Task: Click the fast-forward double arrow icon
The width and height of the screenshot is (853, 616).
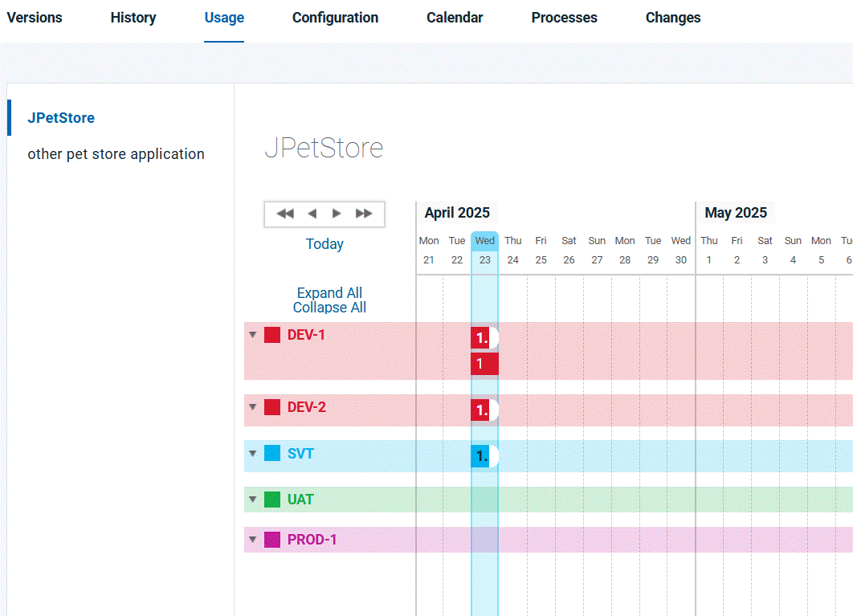Action: [364, 213]
